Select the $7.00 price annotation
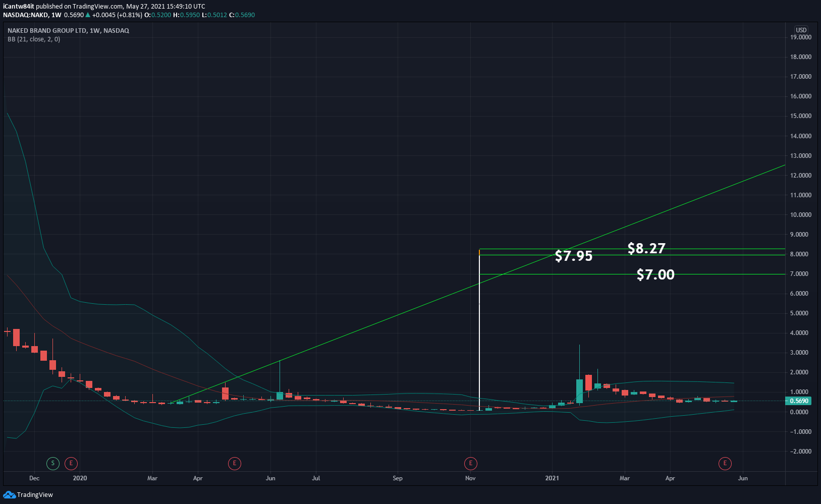821x504 pixels. pyautogui.click(x=655, y=274)
